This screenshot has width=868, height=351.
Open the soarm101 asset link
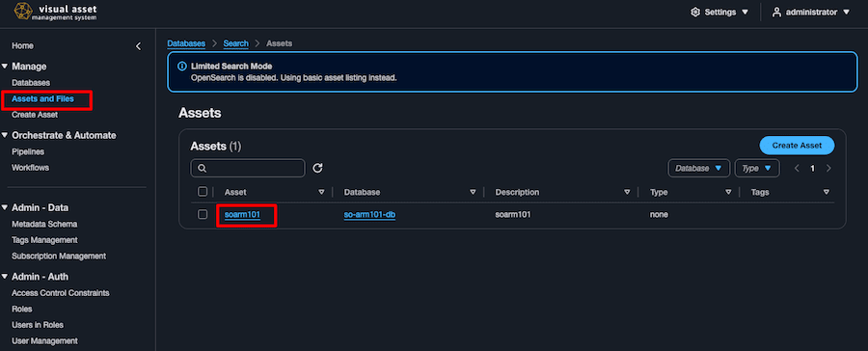(x=242, y=215)
